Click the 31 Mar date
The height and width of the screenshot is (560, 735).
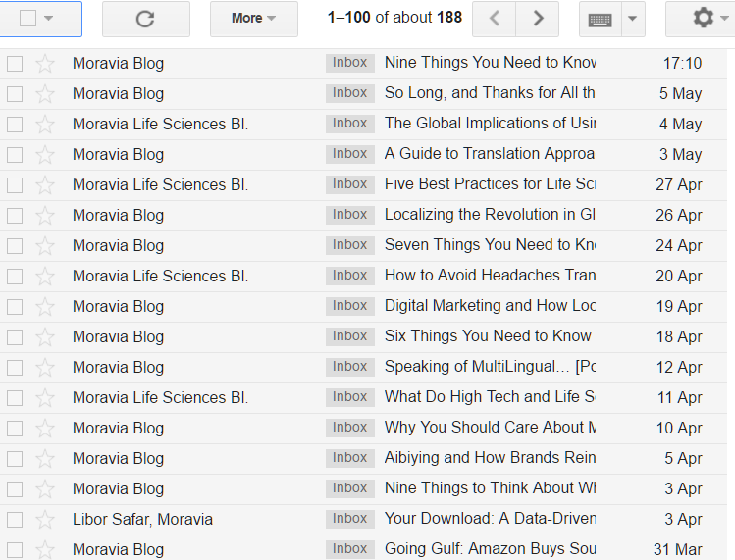tap(677, 549)
